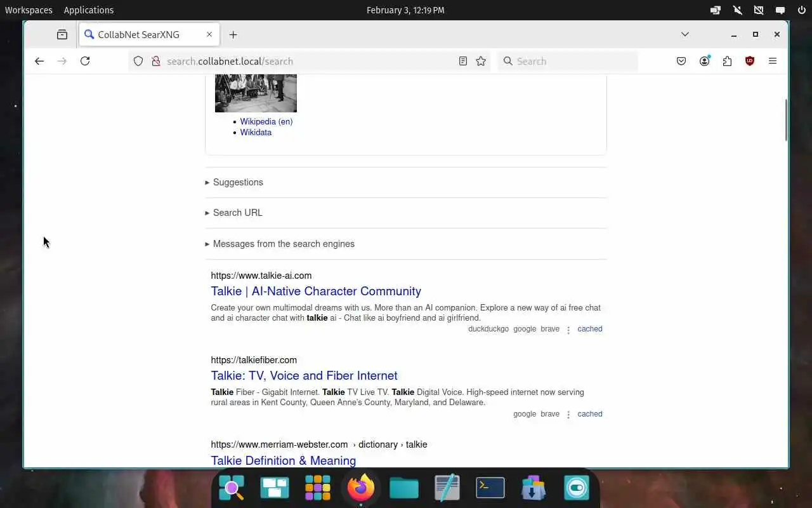The height and width of the screenshot is (508, 812).
Task: Open more options dots for talkie-ai result
Action: pyautogui.click(x=568, y=330)
